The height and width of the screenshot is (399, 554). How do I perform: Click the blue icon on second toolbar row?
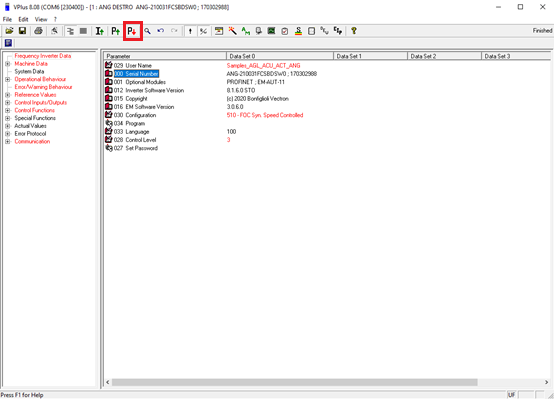coord(8,43)
